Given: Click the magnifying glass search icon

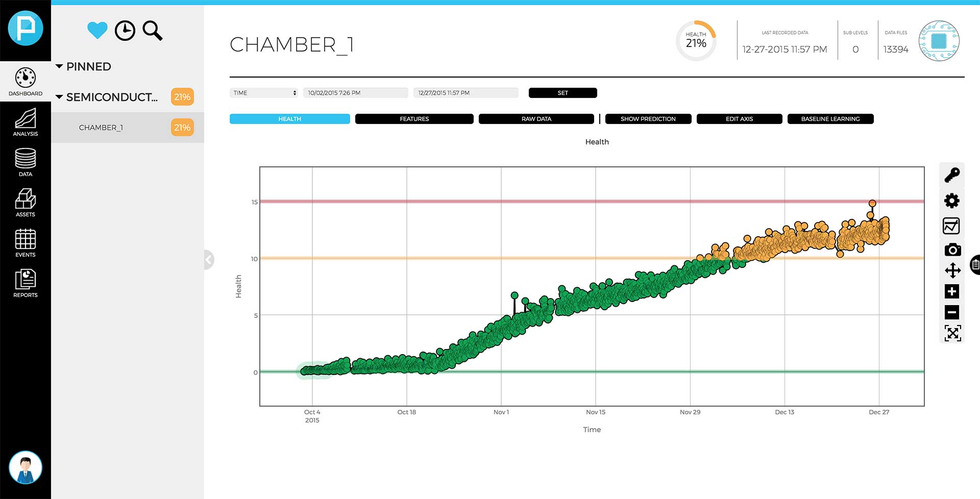Looking at the screenshot, I should (x=152, y=31).
